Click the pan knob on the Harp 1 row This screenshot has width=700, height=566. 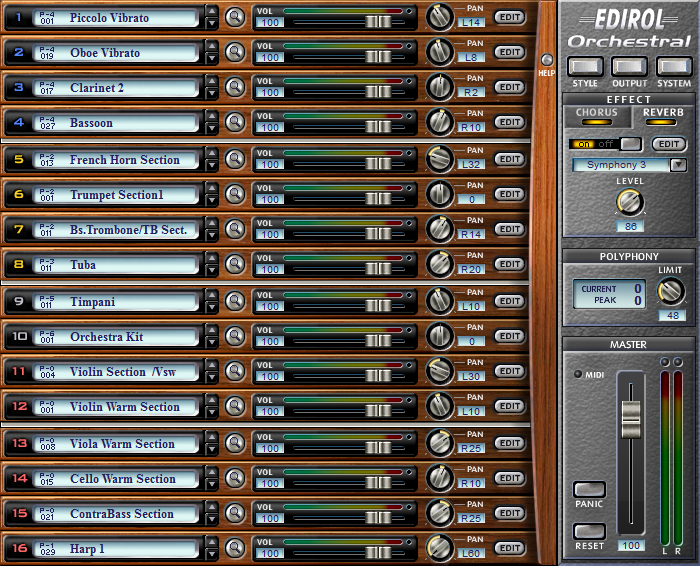(x=440, y=548)
